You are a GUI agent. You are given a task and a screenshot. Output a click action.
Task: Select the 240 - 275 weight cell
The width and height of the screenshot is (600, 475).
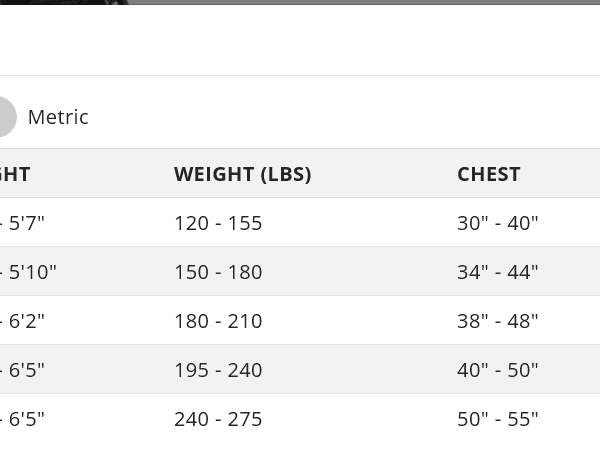218,419
